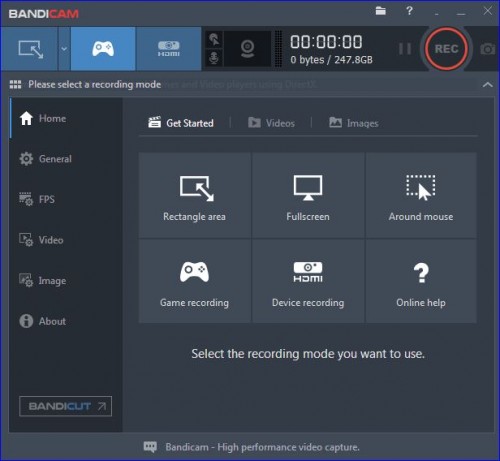
Task: Choose the Rectangle area recording tile
Action: pyautogui.click(x=195, y=195)
